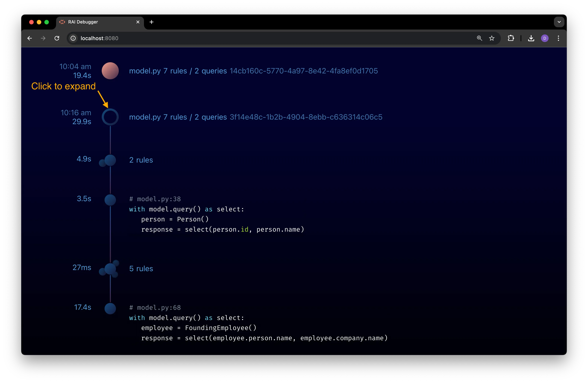Viewport: 588px width, 383px height.
Task: Click the '19.4s' duration
Action: (x=82, y=76)
